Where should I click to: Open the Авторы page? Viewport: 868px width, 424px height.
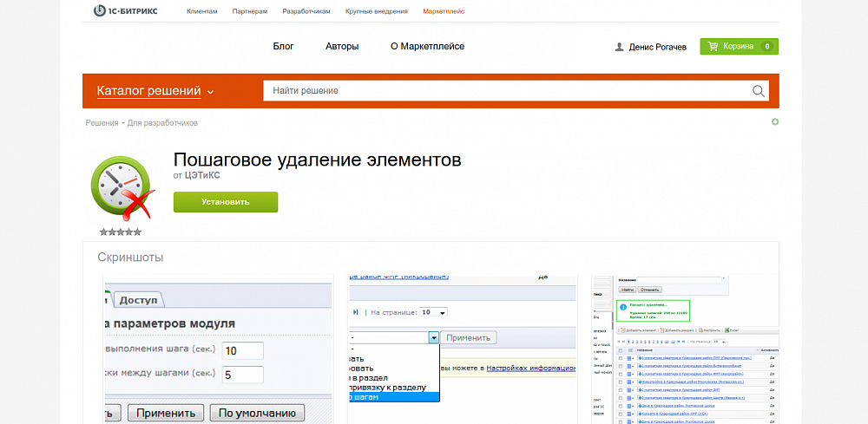coord(342,47)
